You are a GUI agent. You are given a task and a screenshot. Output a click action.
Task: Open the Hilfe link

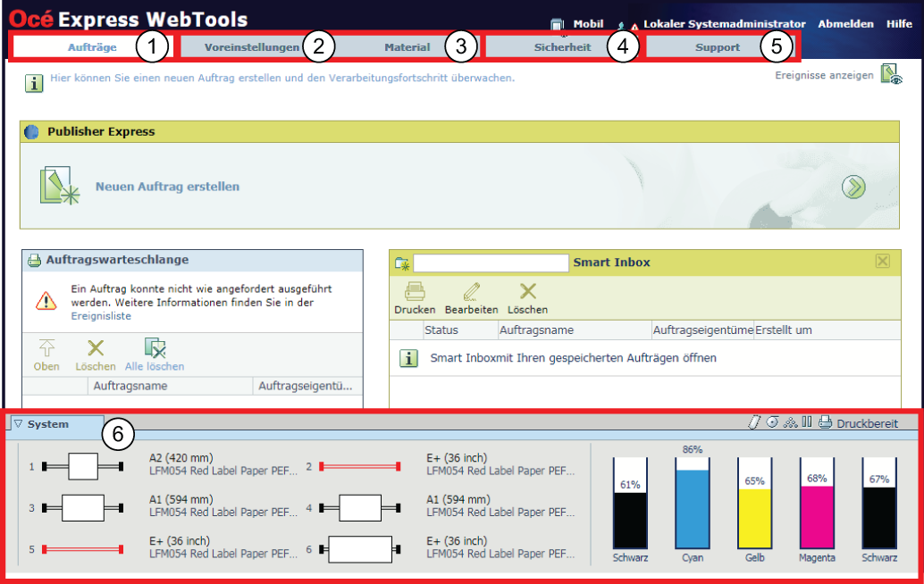(x=899, y=24)
